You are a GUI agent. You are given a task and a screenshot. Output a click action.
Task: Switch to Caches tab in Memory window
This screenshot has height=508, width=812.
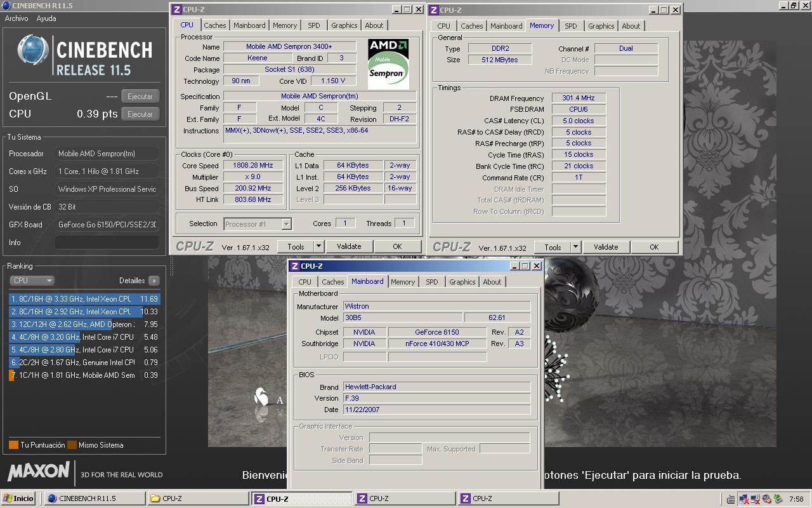coord(471,26)
